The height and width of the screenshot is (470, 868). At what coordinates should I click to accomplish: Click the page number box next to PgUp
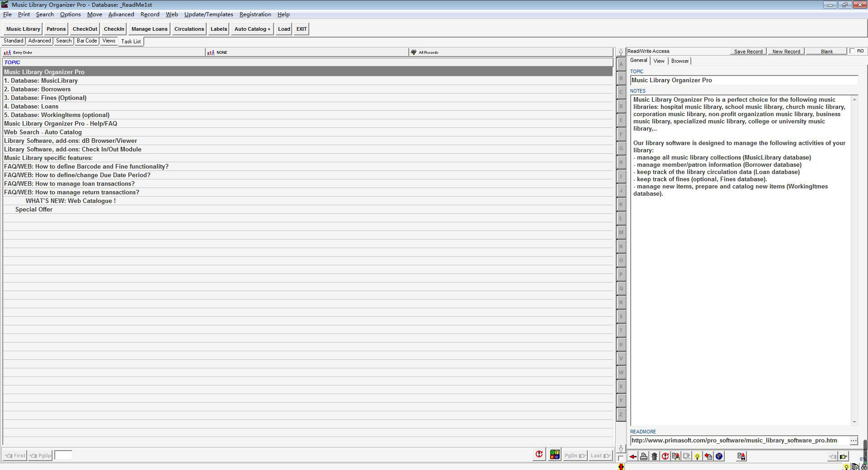click(63, 456)
